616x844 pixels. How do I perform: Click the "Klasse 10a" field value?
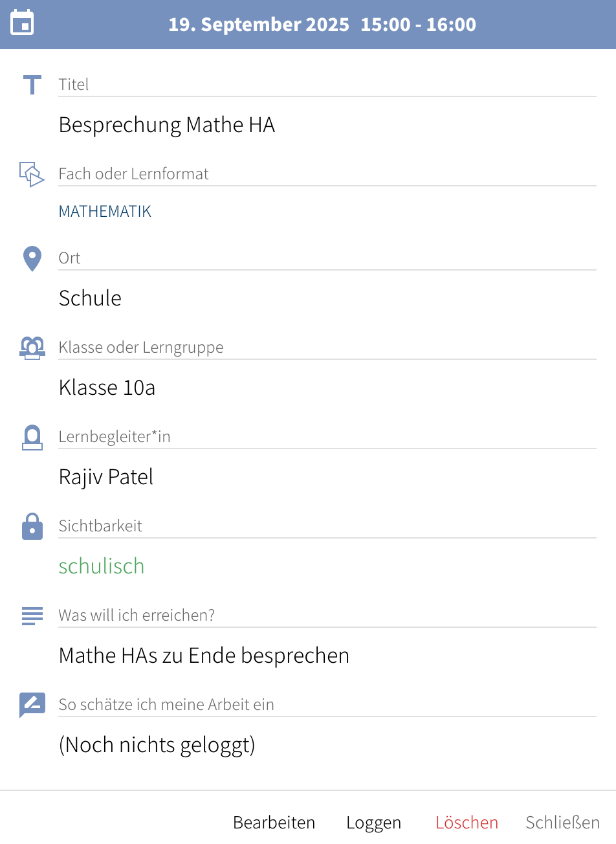click(x=107, y=388)
